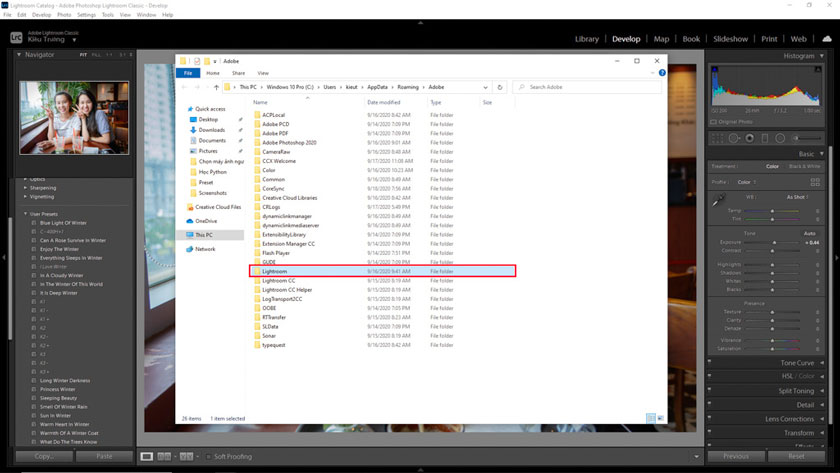Collapse the Histogram panel

pos(822,56)
